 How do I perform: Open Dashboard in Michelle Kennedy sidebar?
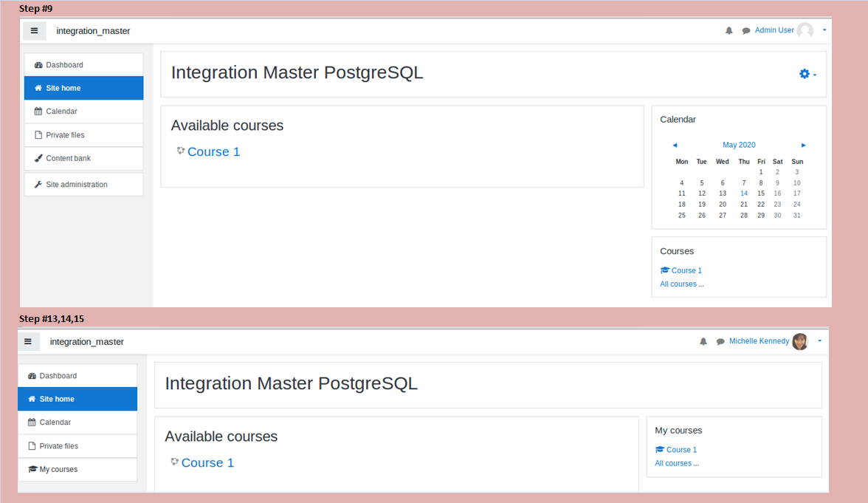77,375
